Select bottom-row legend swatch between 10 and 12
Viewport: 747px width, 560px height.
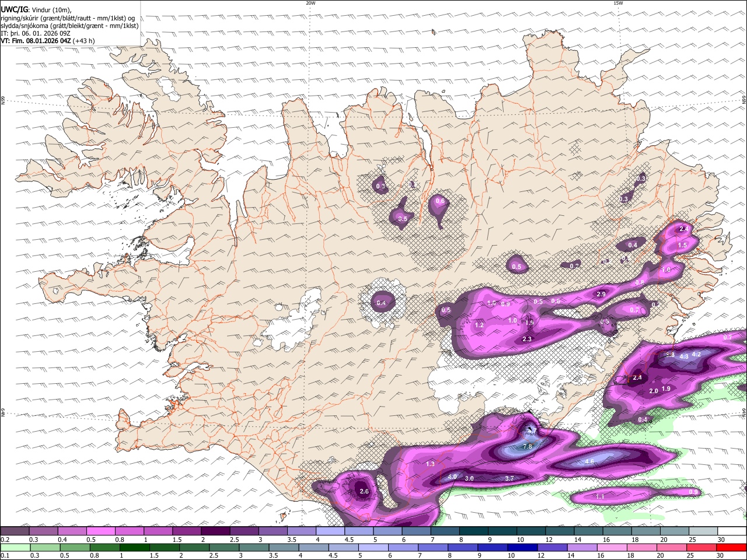click(x=523, y=548)
